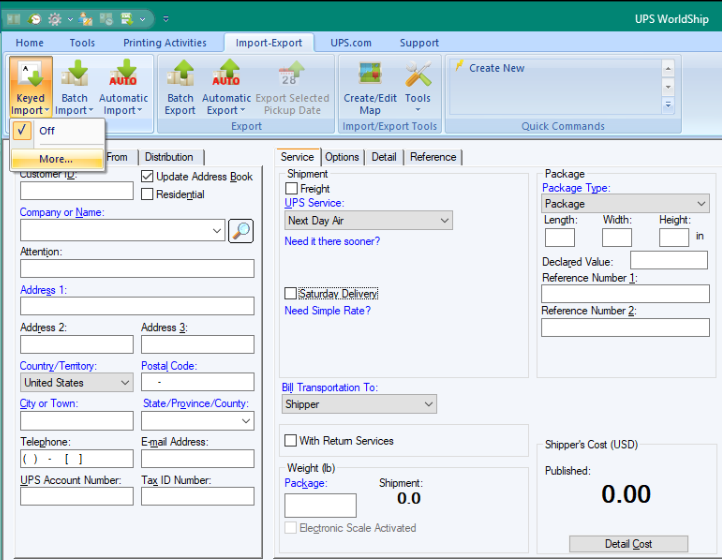Open the Support ribbon tab
This screenshot has height=560, width=722.
tap(419, 43)
